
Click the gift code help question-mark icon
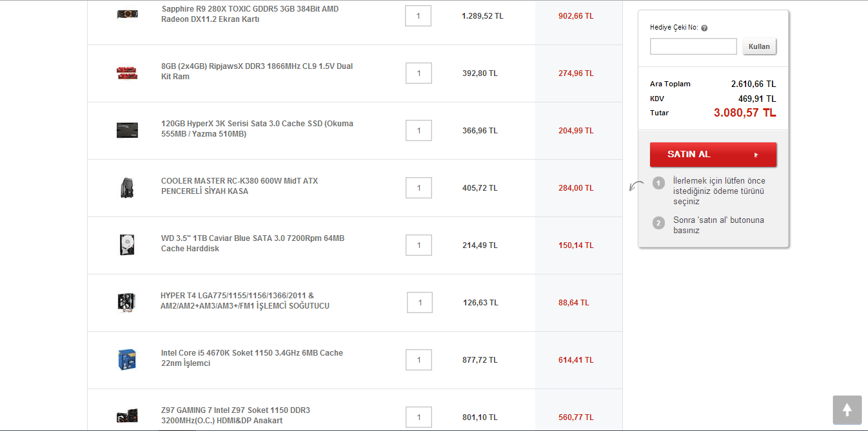(x=704, y=28)
